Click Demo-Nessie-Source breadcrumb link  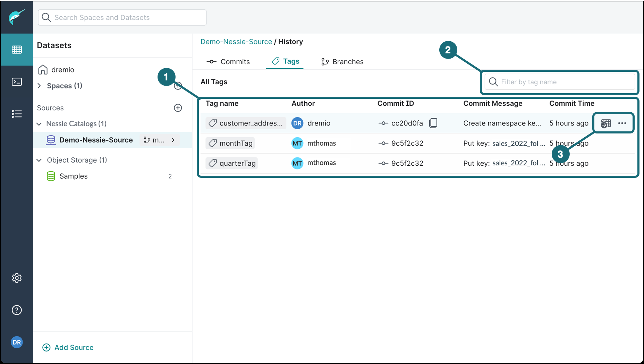click(236, 42)
